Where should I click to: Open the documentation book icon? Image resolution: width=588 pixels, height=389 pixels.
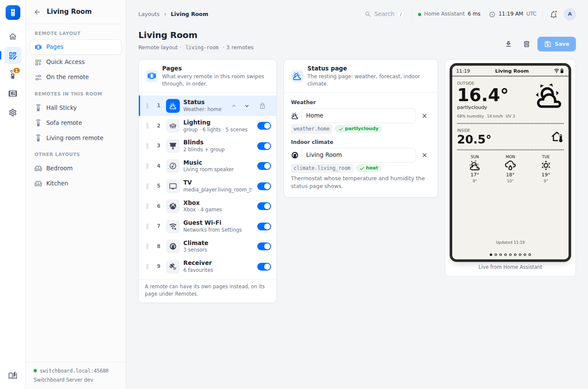[13, 375]
